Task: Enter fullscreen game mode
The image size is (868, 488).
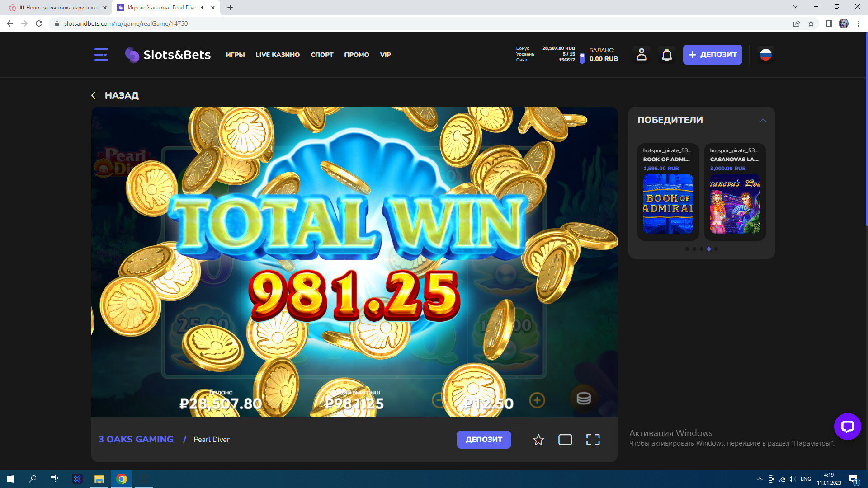Action: (593, 440)
